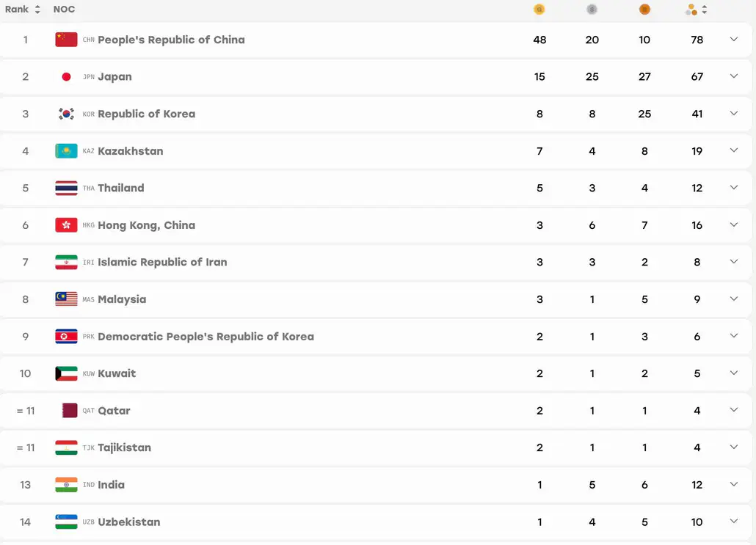Expand the Malaysia row chevron
Screen dimensions: 756x545
pos(733,299)
